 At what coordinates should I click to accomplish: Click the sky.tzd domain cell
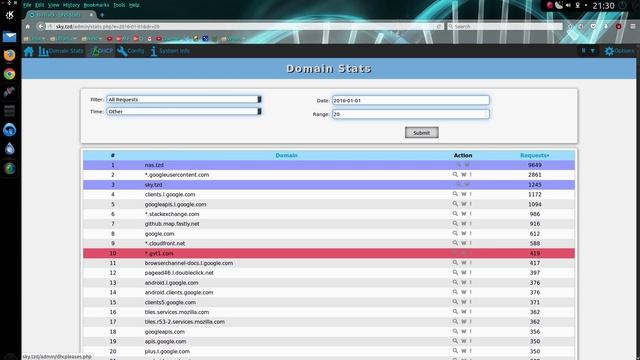pos(153,184)
